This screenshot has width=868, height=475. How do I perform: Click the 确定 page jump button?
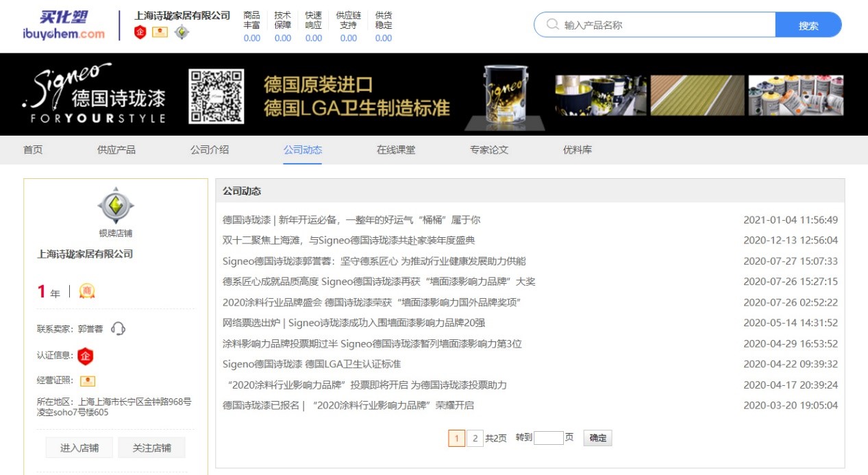597,438
